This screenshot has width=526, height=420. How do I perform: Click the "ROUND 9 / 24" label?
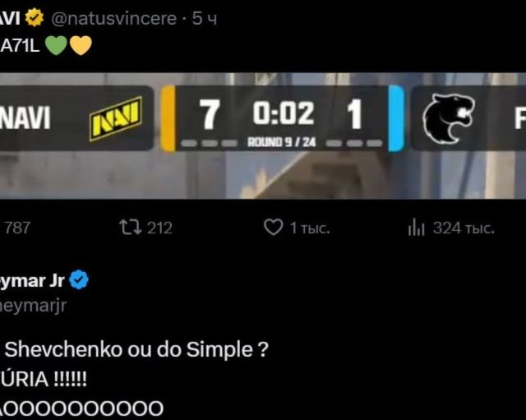tap(282, 141)
